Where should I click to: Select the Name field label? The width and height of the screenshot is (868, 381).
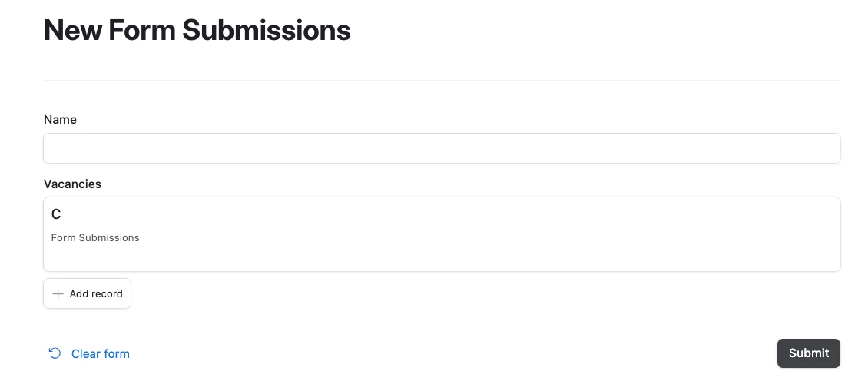60,120
